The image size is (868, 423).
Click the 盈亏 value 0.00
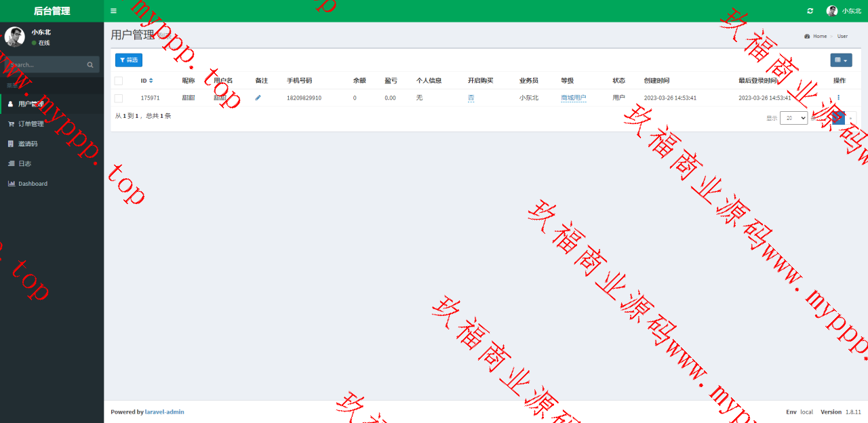tap(390, 98)
